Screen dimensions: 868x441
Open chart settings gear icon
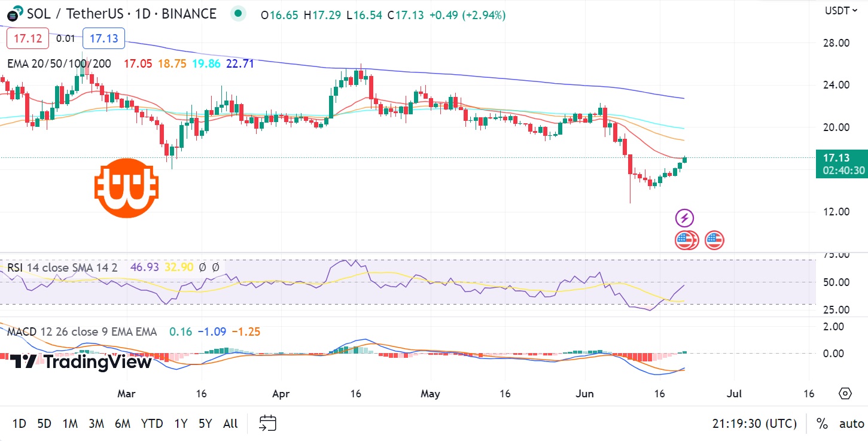(845, 393)
